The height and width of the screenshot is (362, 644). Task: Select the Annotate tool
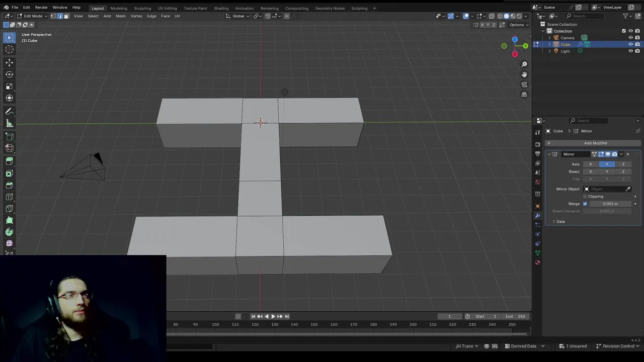click(x=9, y=112)
